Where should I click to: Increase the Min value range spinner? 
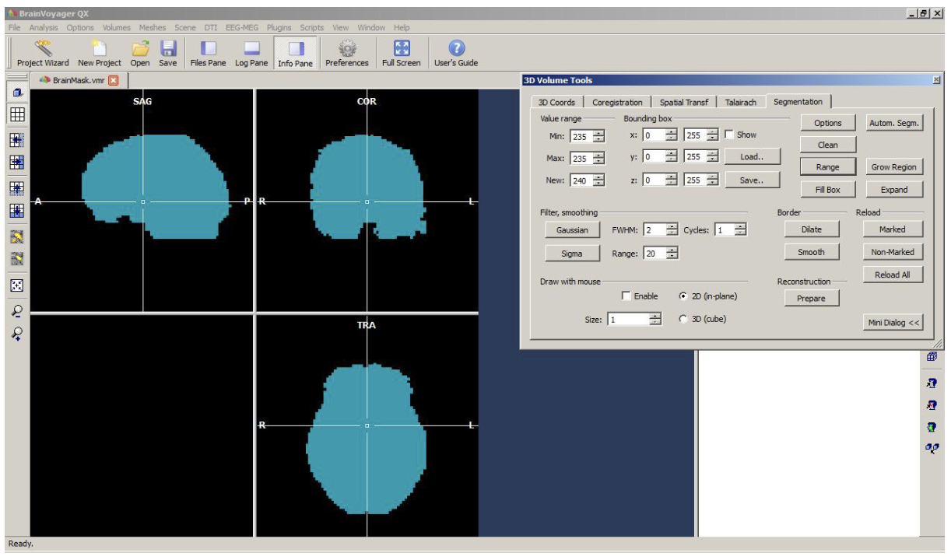(598, 133)
